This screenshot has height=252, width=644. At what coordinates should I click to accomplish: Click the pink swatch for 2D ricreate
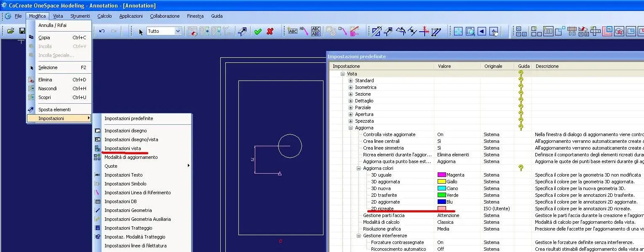(442, 209)
